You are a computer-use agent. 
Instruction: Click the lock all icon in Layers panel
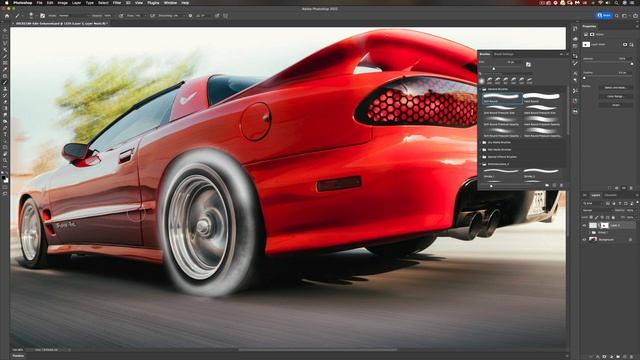613,217
